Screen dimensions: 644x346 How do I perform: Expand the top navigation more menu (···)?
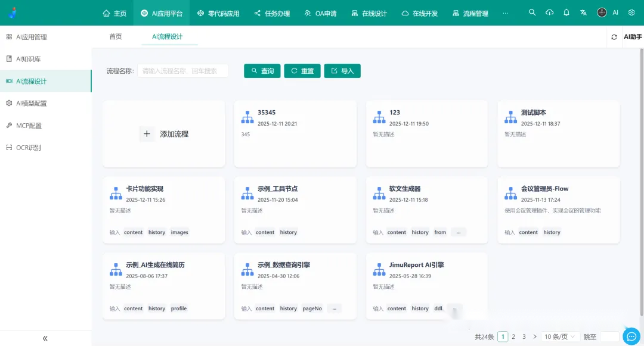[x=506, y=13]
